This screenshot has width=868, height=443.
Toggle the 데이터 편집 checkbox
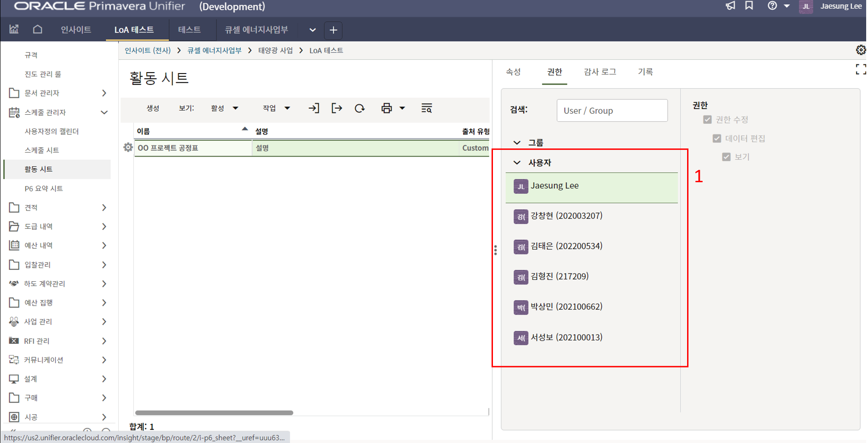click(717, 138)
